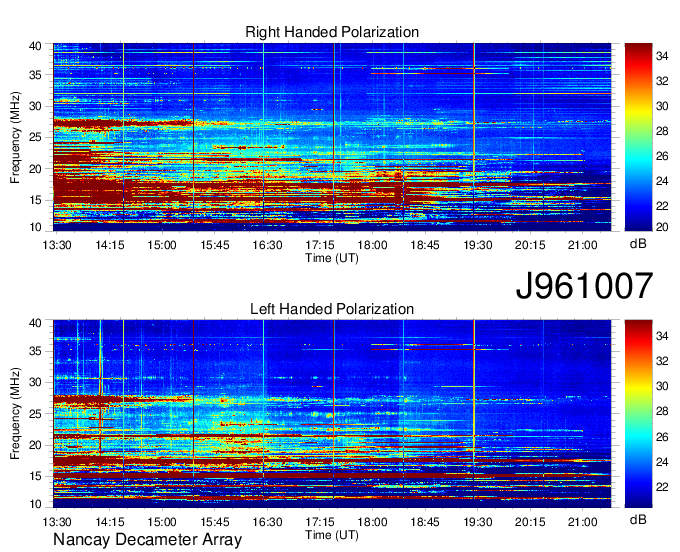Screen dimensions: 680x552
Task: Click the dB unit label under top color bar
Action: tap(638, 244)
